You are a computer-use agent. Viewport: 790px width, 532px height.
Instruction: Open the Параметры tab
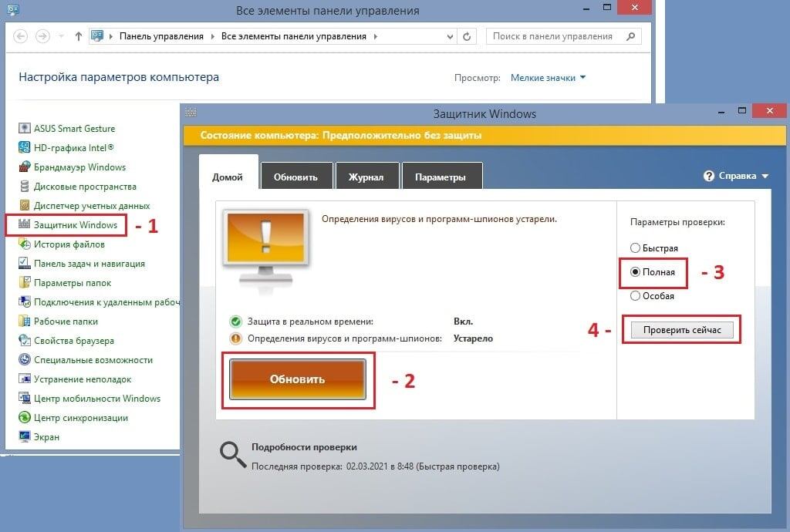point(441,177)
